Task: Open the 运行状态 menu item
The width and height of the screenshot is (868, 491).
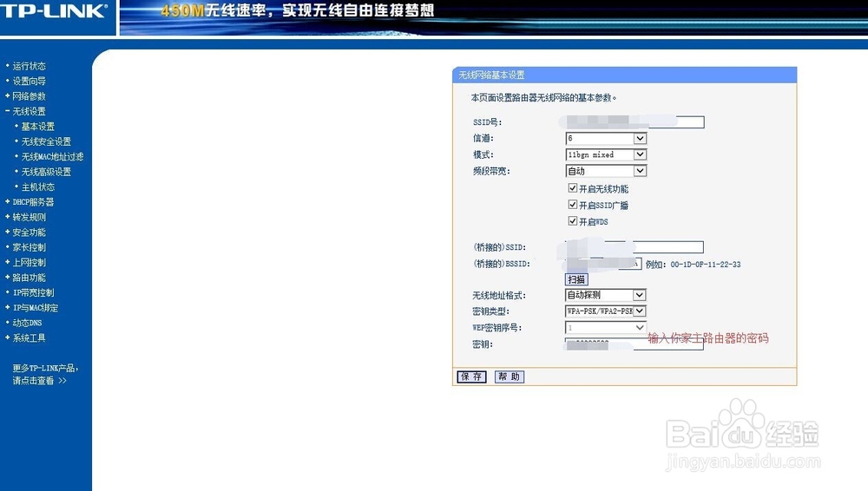Action: (29, 66)
